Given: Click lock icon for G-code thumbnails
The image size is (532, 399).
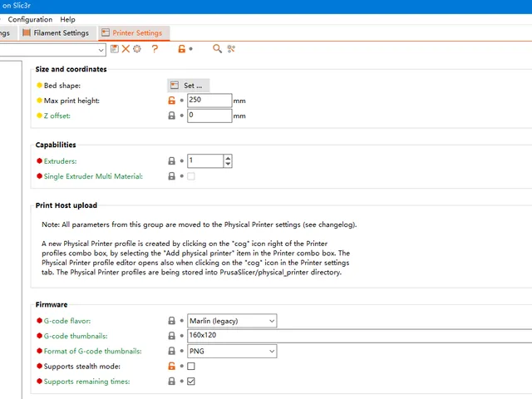Looking at the screenshot, I should (x=172, y=336).
